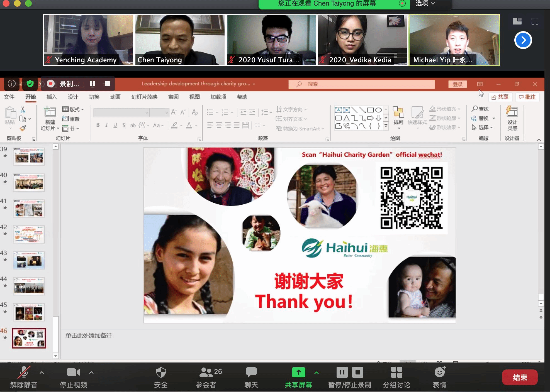550x392 pixels.
Task: Click the format painter brush icon
Action: coord(23,128)
